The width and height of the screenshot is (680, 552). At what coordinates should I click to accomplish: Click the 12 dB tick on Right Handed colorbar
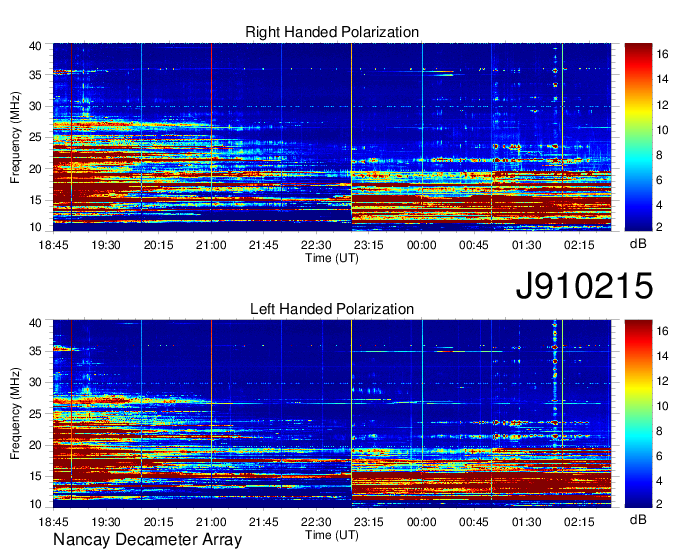coord(662,105)
